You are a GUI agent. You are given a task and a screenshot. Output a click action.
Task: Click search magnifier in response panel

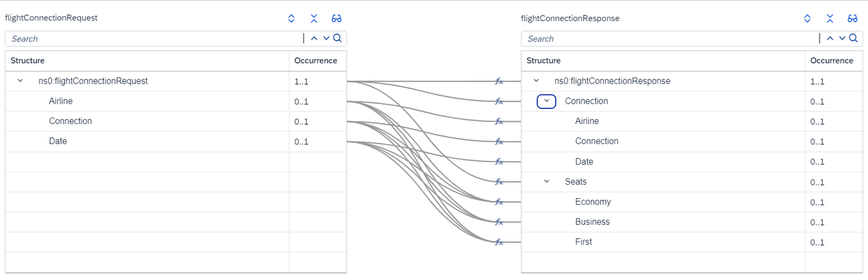(854, 39)
